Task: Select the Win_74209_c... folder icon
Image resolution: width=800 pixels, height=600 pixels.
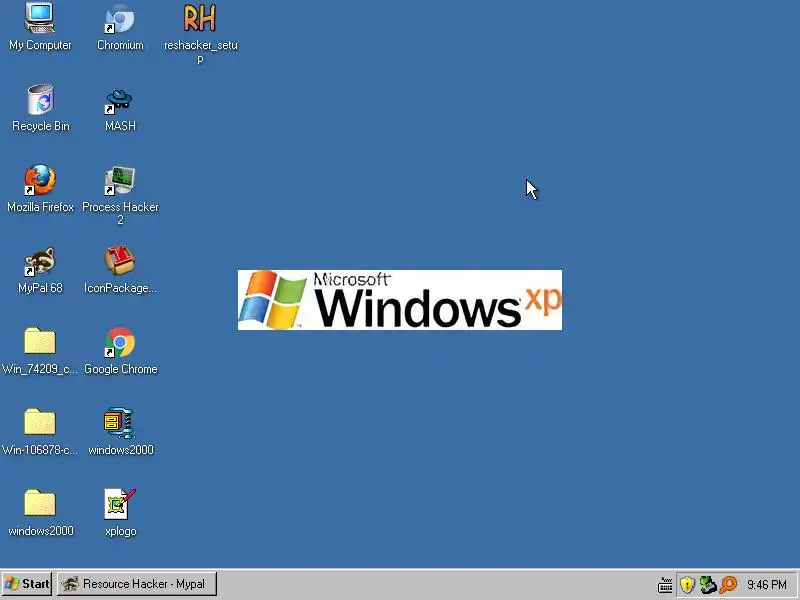Action: [x=40, y=341]
